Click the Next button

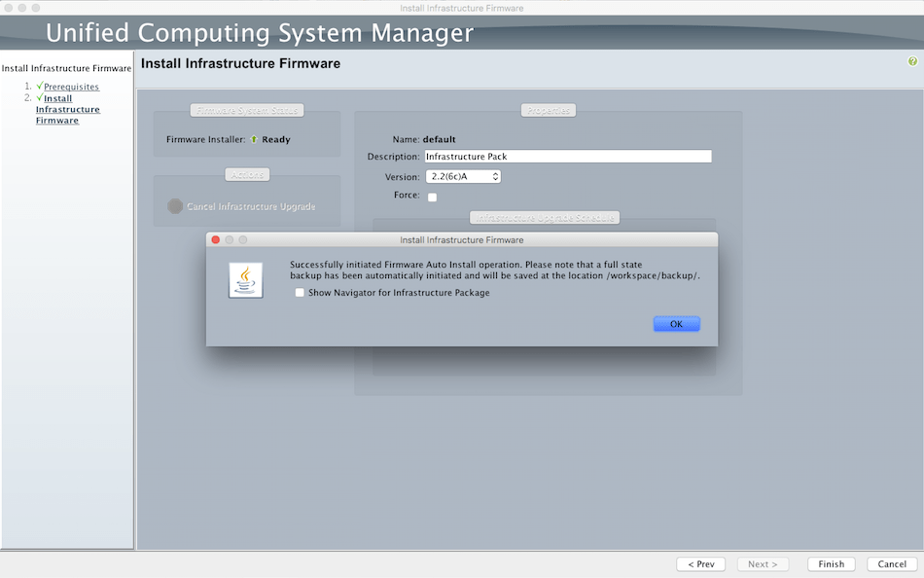[763, 563]
